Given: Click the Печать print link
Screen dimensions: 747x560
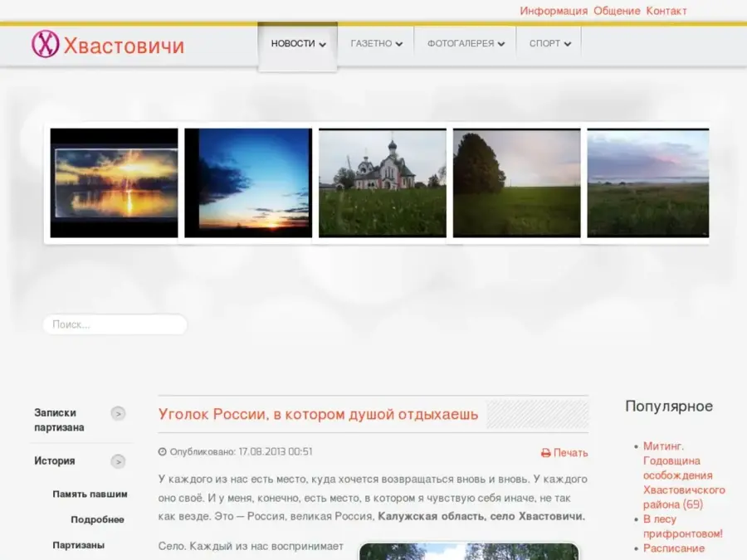Looking at the screenshot, I should [570, 453].
